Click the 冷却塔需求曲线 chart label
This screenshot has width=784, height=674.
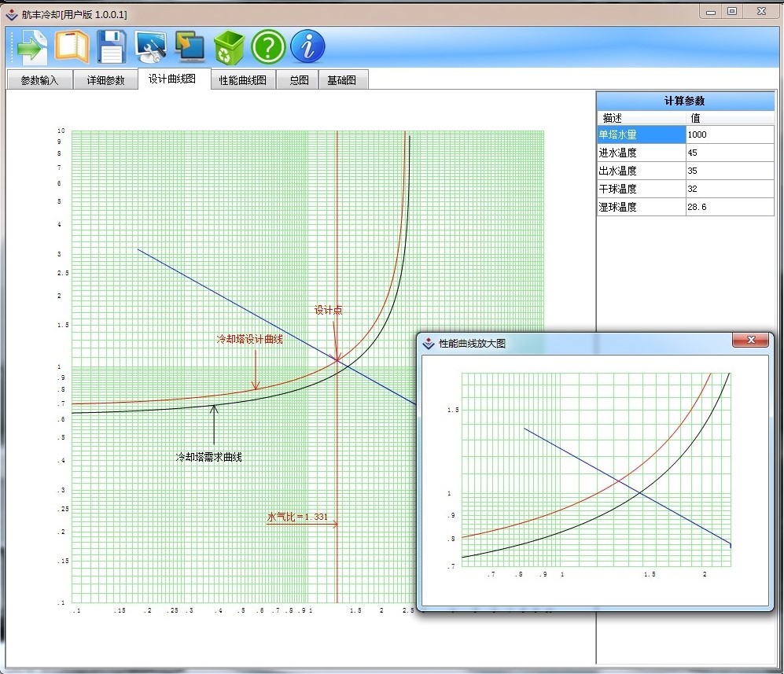pyautogui.click(x=209, y=457)
